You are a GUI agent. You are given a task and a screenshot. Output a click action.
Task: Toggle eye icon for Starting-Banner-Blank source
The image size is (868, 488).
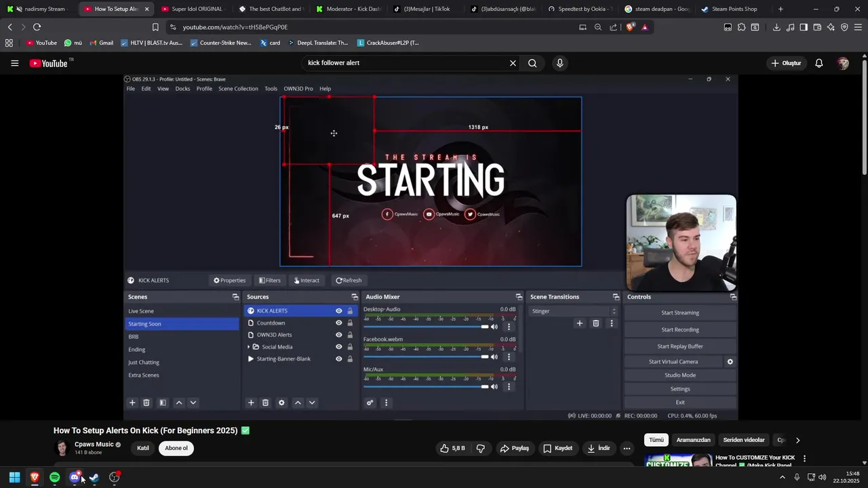(338, 359)
